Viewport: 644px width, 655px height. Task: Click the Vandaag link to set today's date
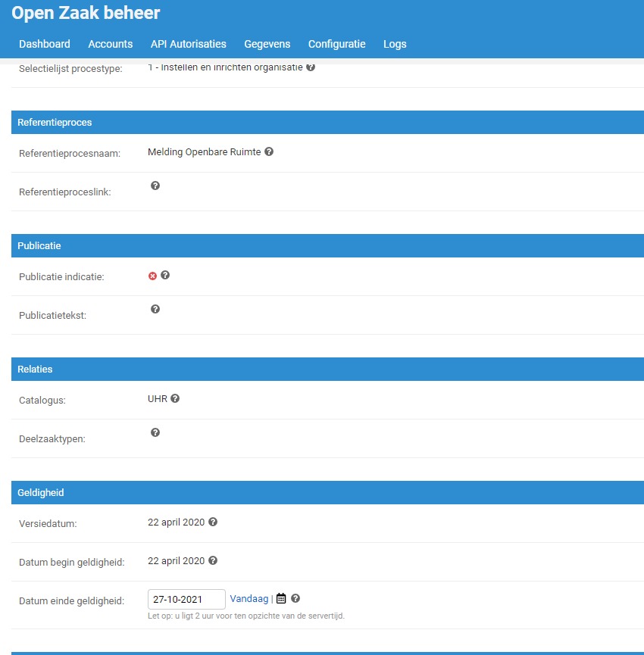(249, 598)
